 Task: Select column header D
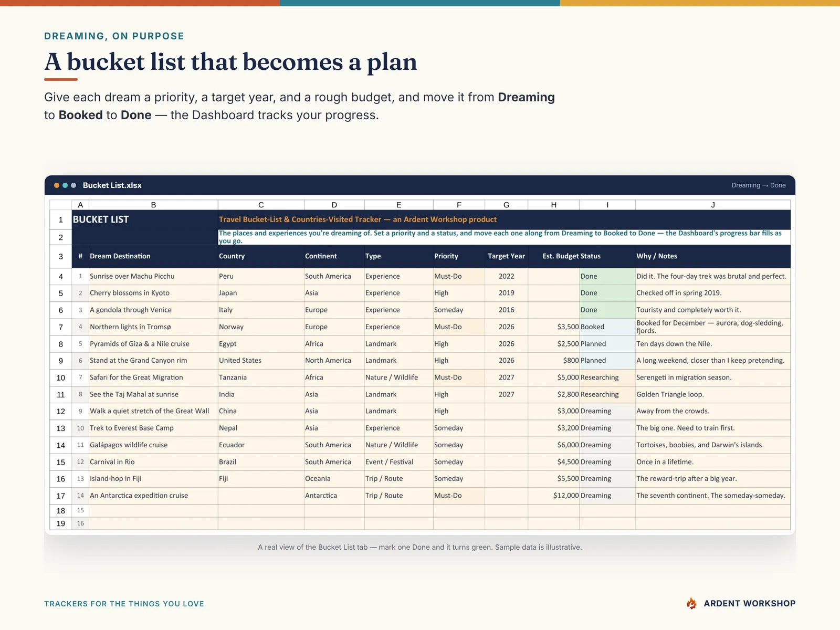334,205
